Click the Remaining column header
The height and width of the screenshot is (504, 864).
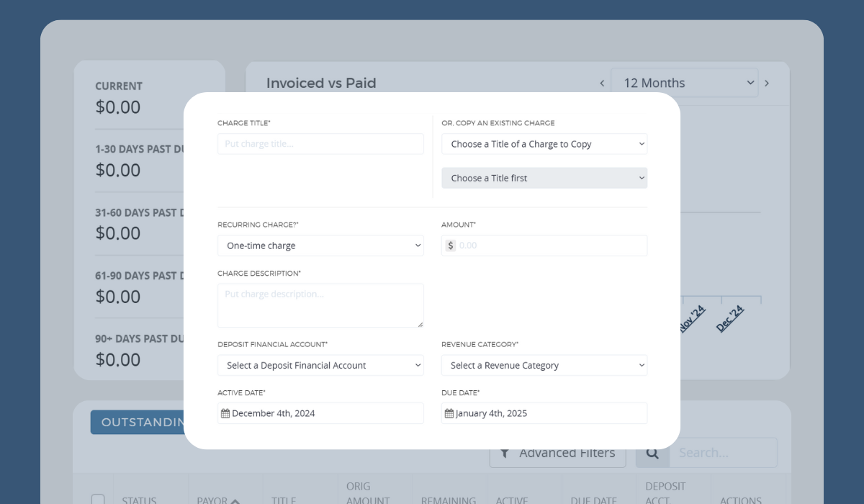(449, 500)
